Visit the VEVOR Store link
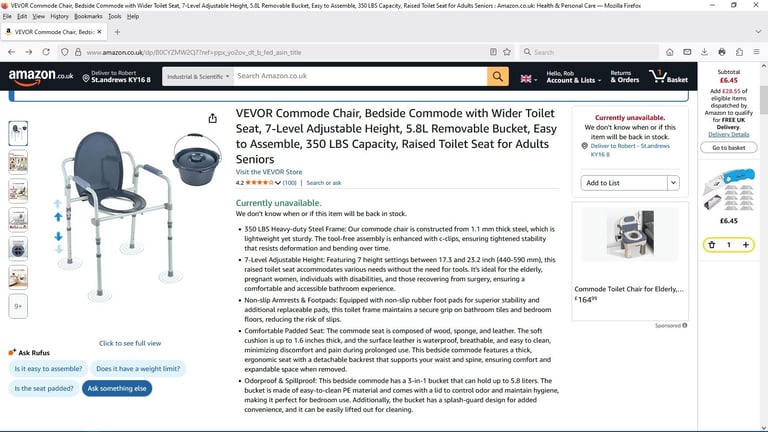The height and width of the screenshot is (432, 768). pyautogui.click(x=269, y=172)
